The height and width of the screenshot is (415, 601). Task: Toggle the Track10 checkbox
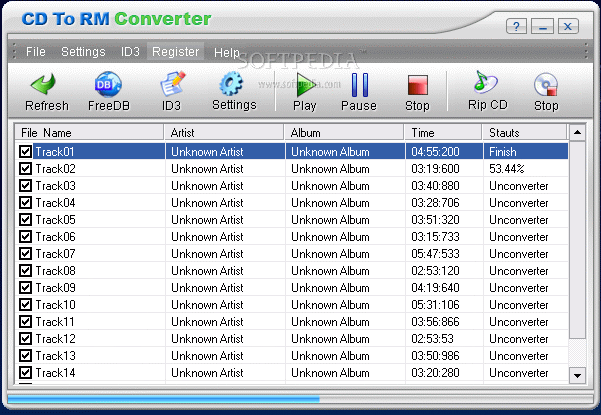(x=25, y=304)
